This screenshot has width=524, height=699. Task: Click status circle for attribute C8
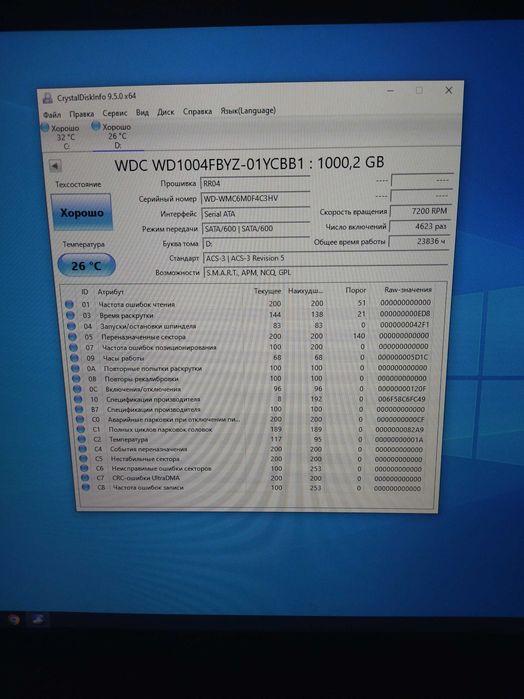click(x=87, y=488)
